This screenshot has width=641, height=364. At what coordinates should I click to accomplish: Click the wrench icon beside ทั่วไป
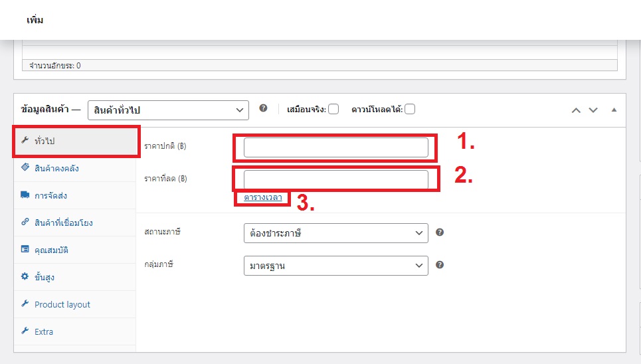point(25,141)
